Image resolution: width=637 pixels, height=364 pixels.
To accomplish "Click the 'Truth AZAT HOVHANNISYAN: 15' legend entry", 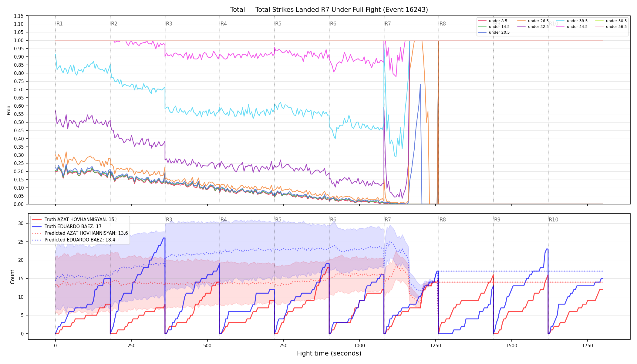I will pos(73,220).
